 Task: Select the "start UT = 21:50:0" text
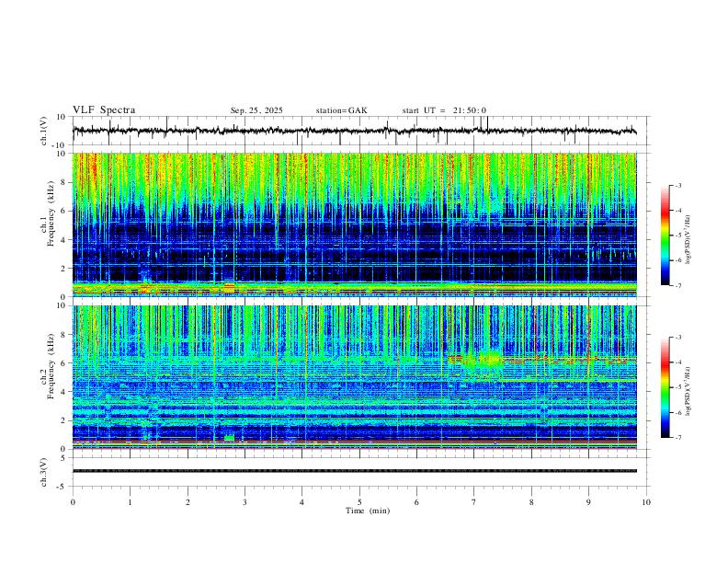[444, 110]
